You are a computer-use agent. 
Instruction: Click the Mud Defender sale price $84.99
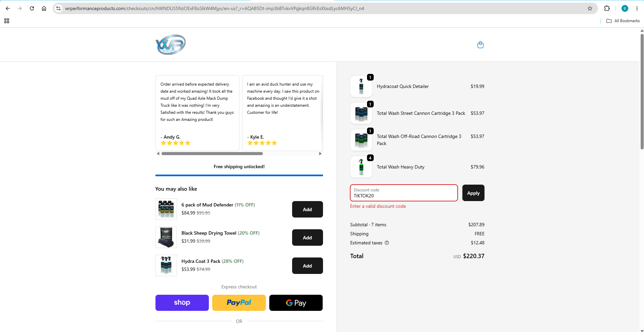point(188,213)
